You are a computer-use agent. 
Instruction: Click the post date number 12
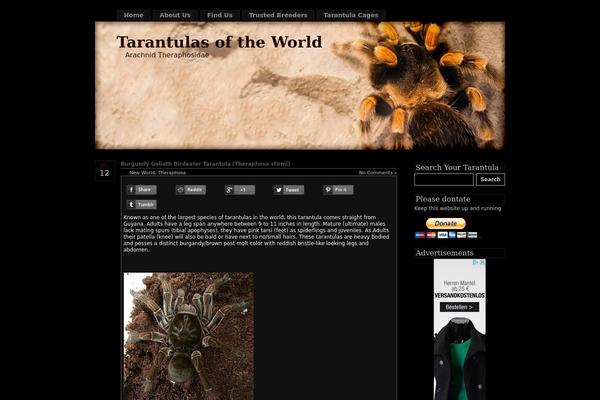(x=104, y=173)
